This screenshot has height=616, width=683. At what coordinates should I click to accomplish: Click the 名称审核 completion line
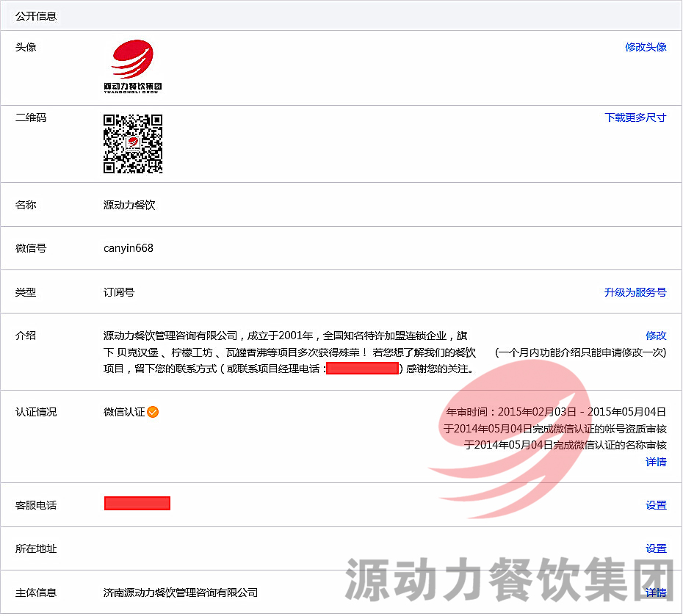(x=565, y=446)
